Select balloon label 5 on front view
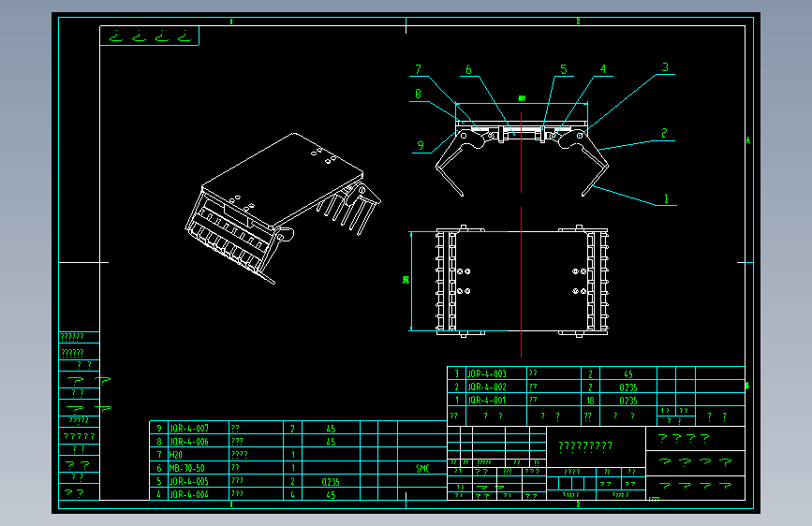This screenshot has height=526, width=812. (564, 69)
